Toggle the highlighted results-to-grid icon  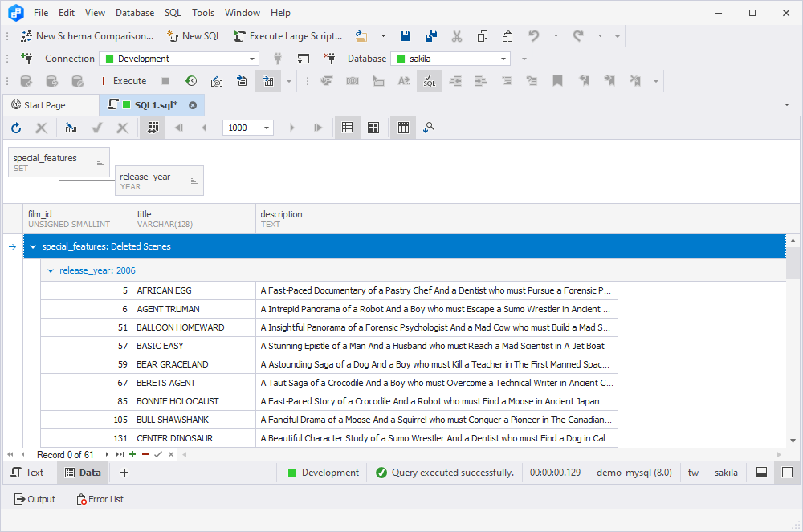[x=268, y=81]
